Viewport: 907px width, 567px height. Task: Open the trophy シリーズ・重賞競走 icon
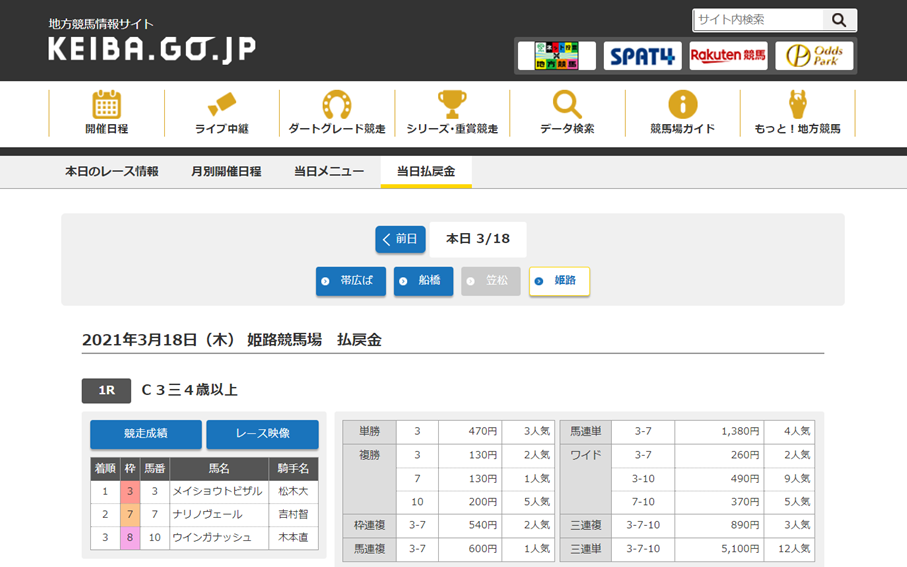pyautogui.click(x=452, y=105)
